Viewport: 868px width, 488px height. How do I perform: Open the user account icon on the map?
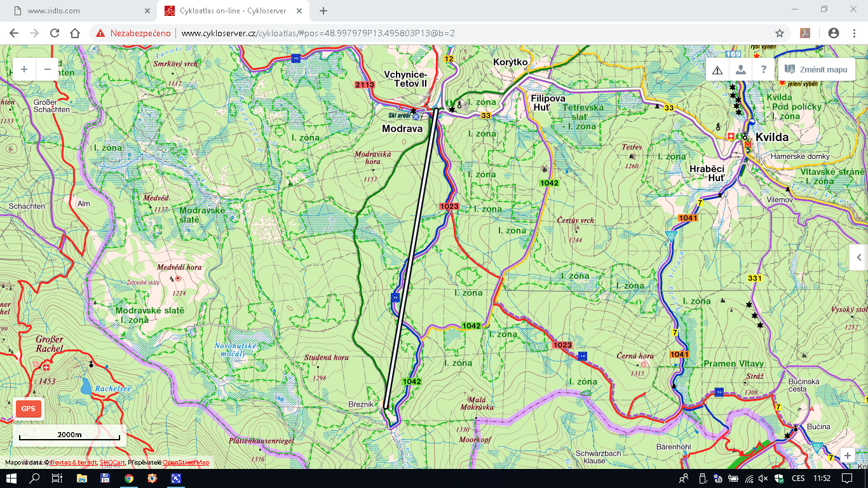click(x=740, y=70)
